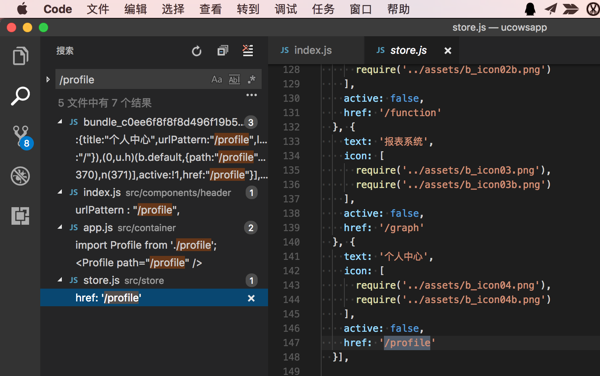Click the 2 count badge on app.js

(x=251, y=228)
